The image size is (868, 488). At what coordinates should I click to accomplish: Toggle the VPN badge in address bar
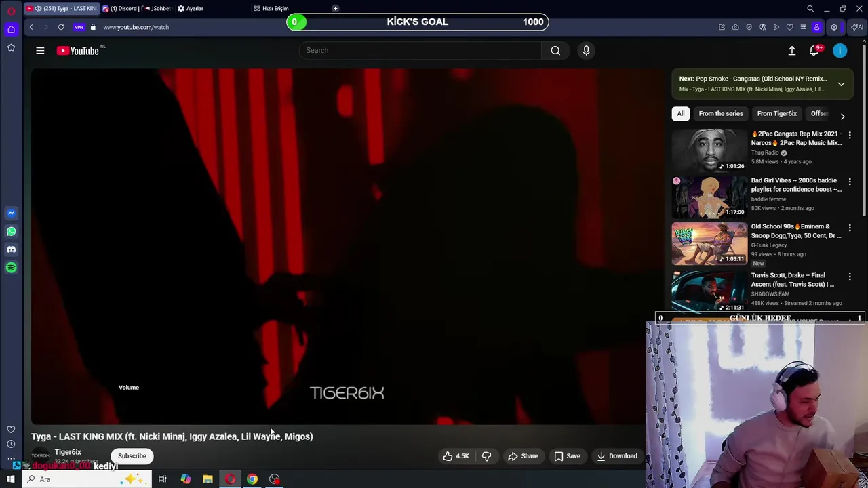coord(79,27)
